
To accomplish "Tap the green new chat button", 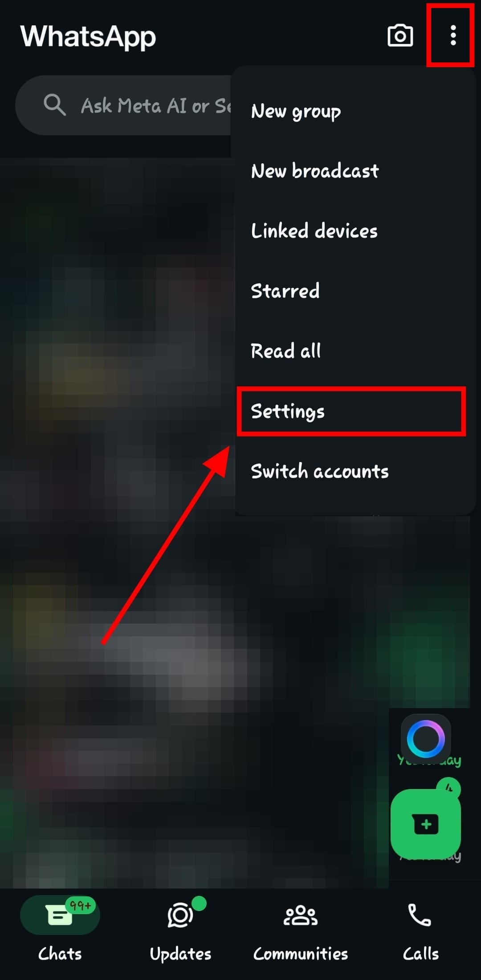I will (426, 824).
